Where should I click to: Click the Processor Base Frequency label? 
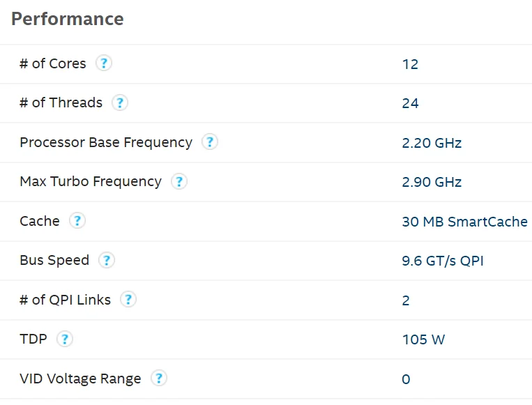tap(106, 142)
